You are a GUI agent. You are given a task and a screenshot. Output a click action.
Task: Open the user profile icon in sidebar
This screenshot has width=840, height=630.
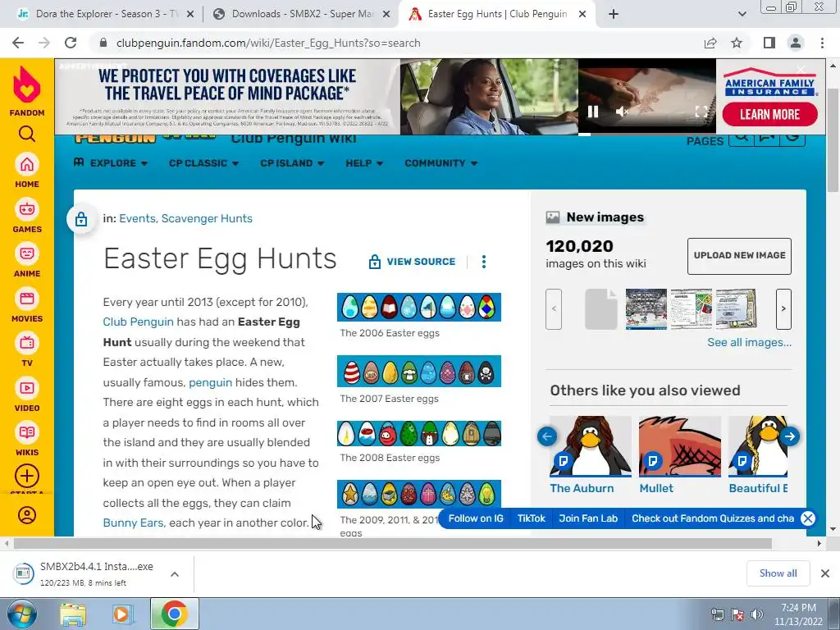[x=27, y=515]
